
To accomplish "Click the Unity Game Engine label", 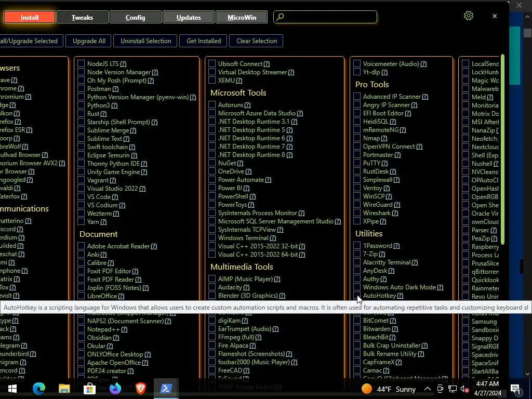I will pyautogui.click(x=113, y=171).
